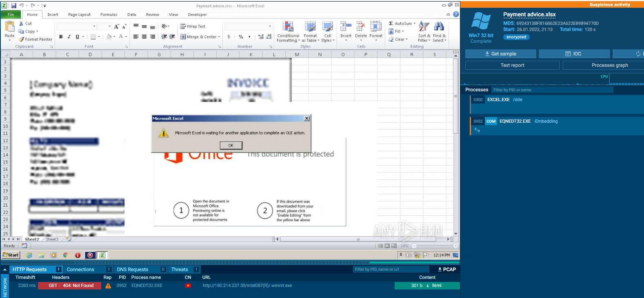
Task: Toggle Underline formatting in the Font group
Action: [x=77, y=37]
